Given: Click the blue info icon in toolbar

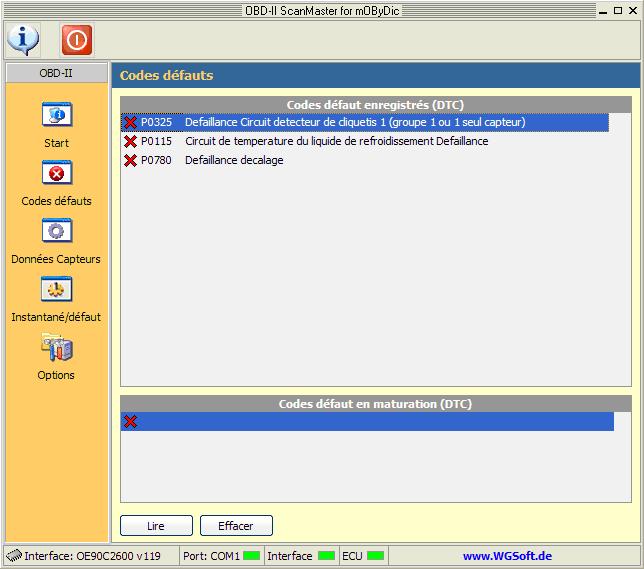Looking at the screenshot, I should pyautogui.click(x=23, y=39).
